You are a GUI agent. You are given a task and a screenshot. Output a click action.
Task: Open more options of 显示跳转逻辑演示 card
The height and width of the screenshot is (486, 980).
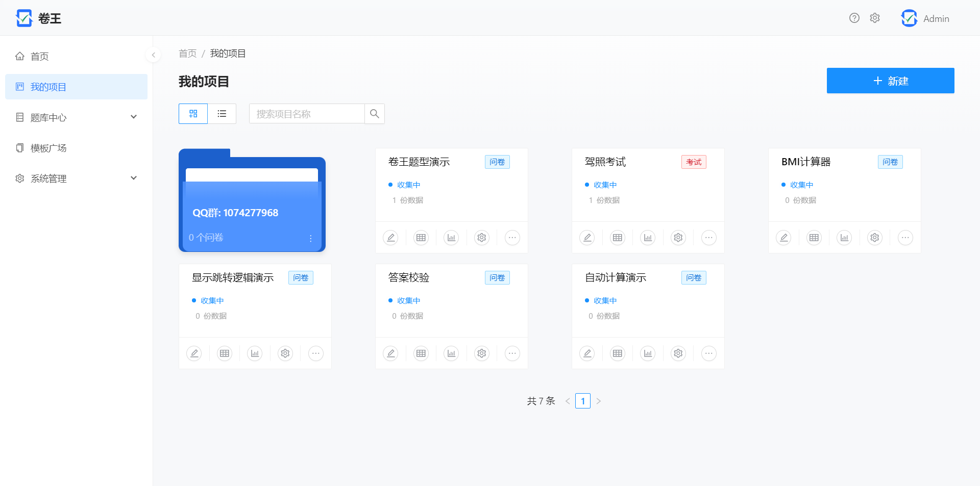point(316,353)
